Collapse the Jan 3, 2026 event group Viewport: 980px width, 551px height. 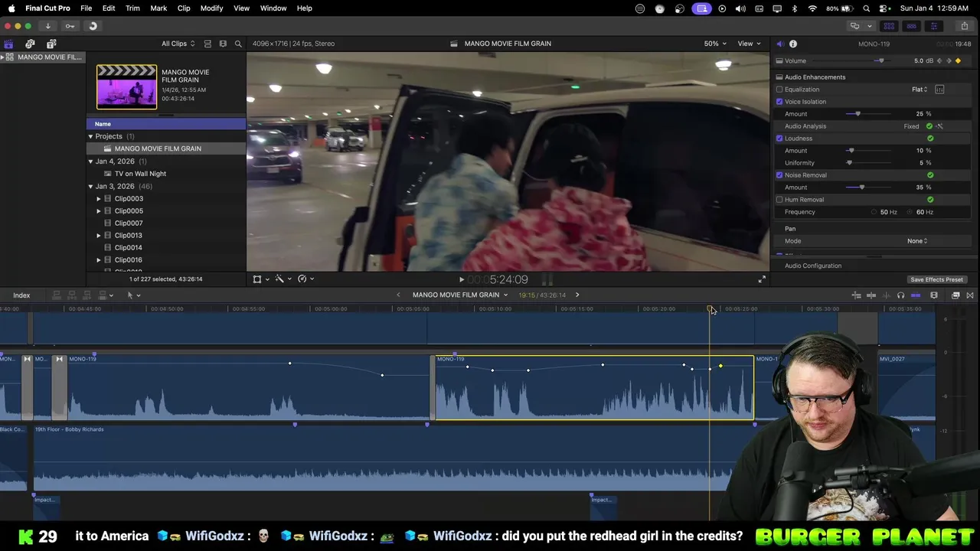click(90, 186)
